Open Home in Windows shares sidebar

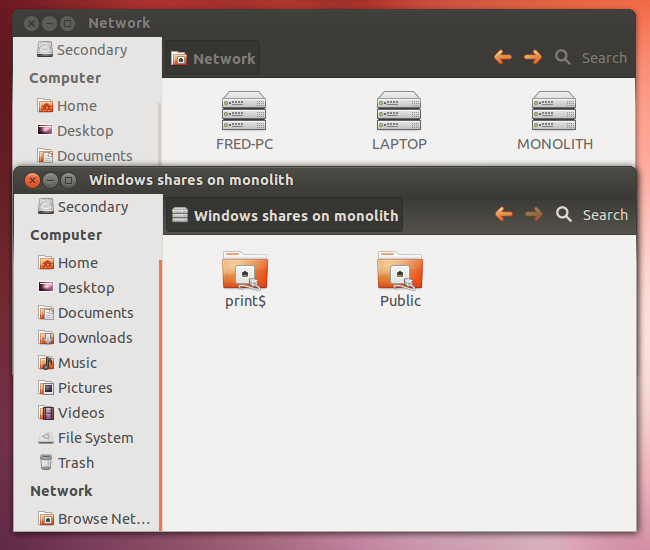click(68, 263)
